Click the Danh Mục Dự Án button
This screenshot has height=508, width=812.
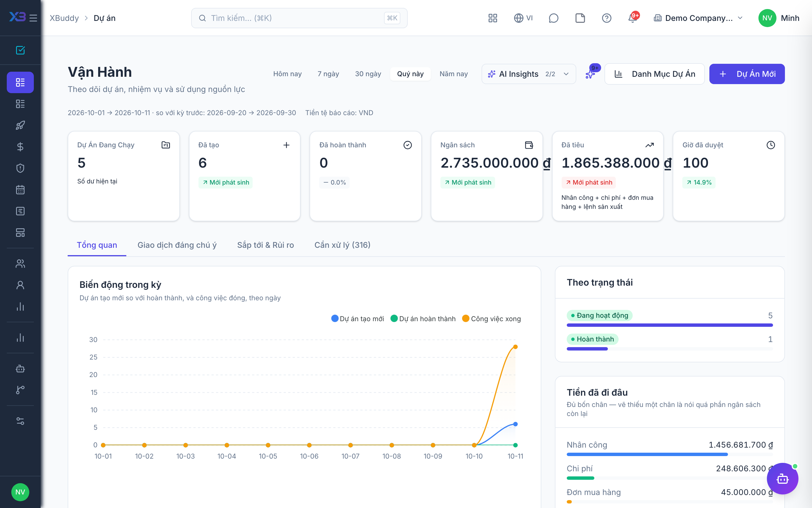pyautogui.click(x=654, y=74)
